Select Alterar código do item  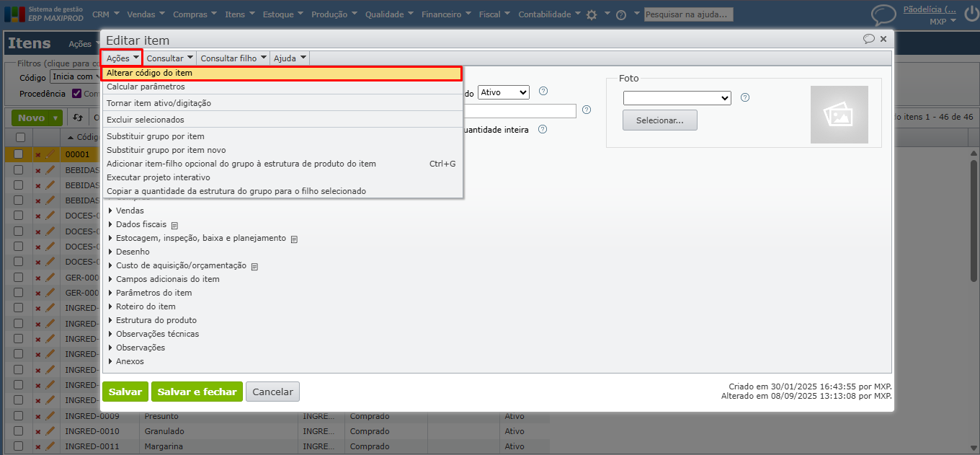click(282, 74)
